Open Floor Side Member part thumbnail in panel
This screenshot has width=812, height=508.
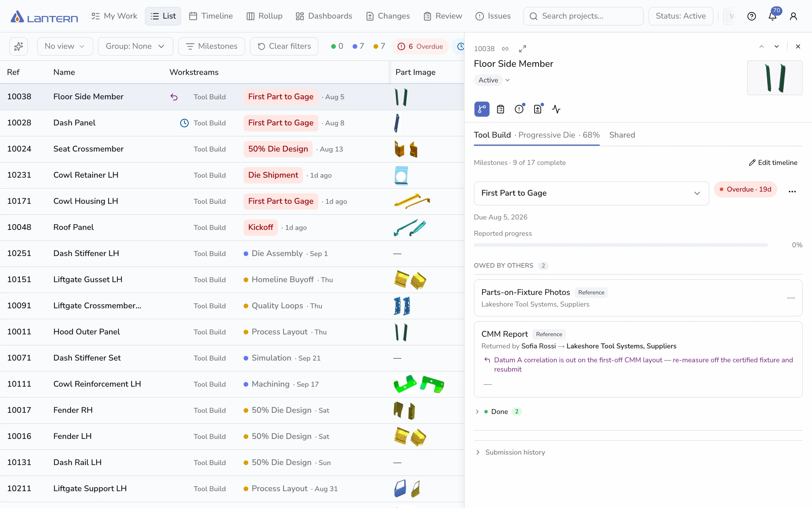coord(774,78)
